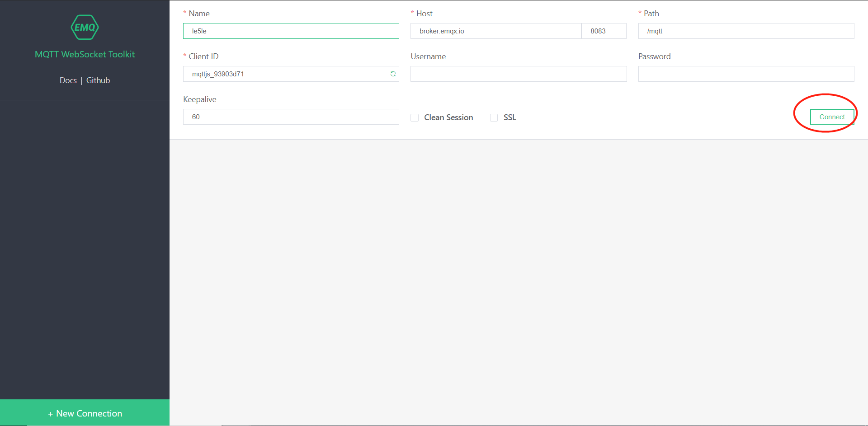The image size is (868, 426).
Task: Regenerate the Client ID with refresh icon
Action: click(393, 74)
